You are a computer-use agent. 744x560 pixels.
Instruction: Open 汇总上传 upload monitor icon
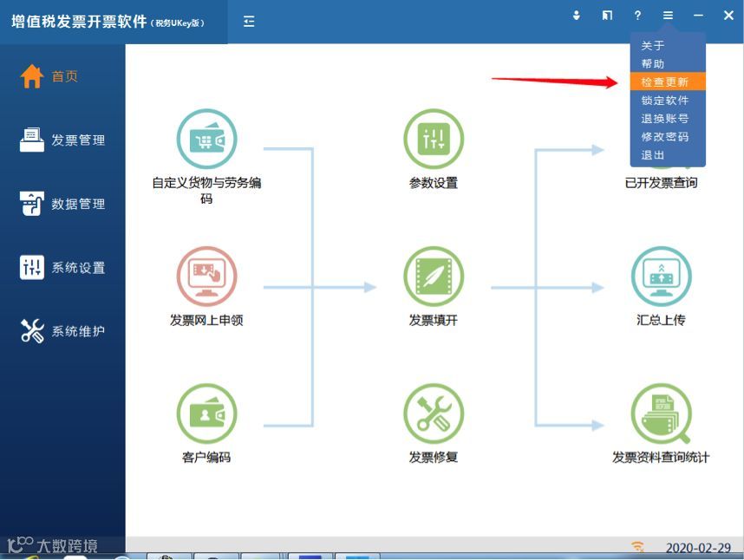pos(661,277)
